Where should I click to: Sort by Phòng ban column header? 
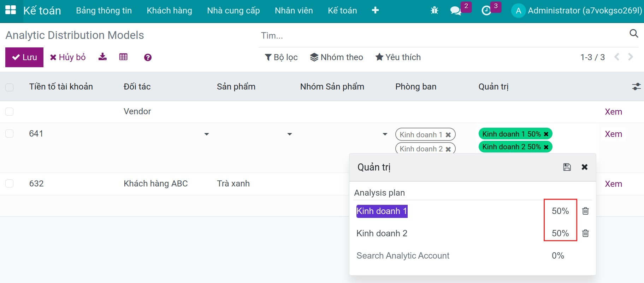click(x=416, y=87)
